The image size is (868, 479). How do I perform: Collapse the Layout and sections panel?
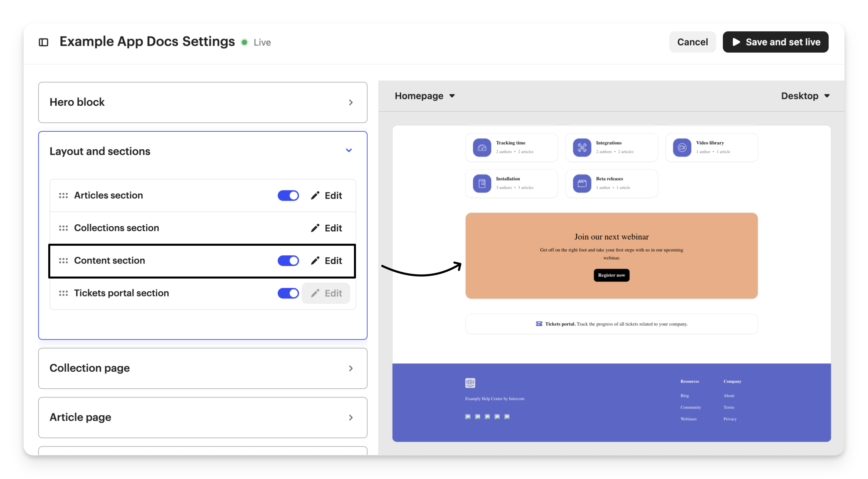point(349,151)
